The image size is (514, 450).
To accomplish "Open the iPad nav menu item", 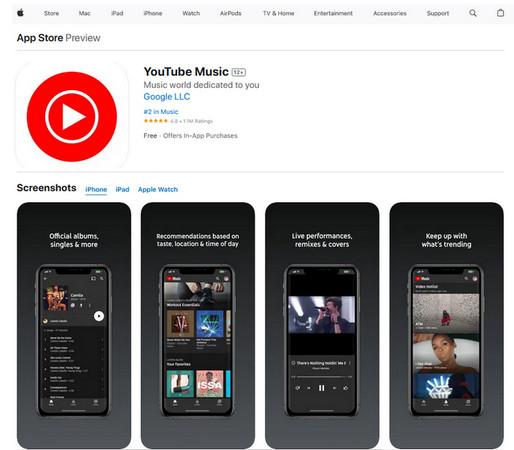I will [x=117, y=13].
